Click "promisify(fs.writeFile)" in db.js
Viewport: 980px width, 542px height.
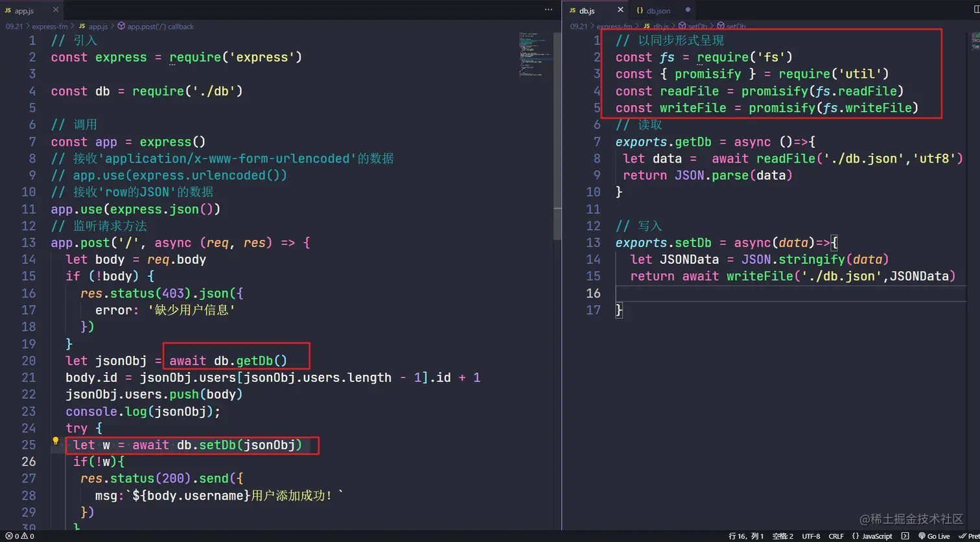pos(834,108)
